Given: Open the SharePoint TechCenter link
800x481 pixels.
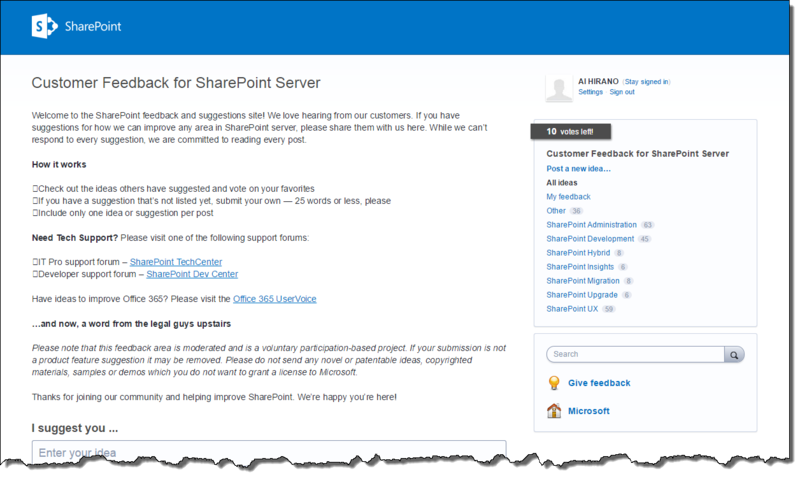Looking at the screenshot, I should [176, 262].
